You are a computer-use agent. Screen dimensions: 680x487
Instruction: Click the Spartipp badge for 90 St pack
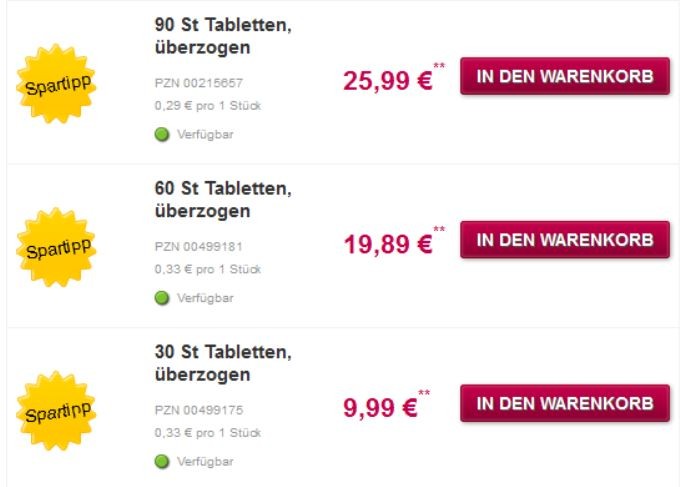click(56, 84)
